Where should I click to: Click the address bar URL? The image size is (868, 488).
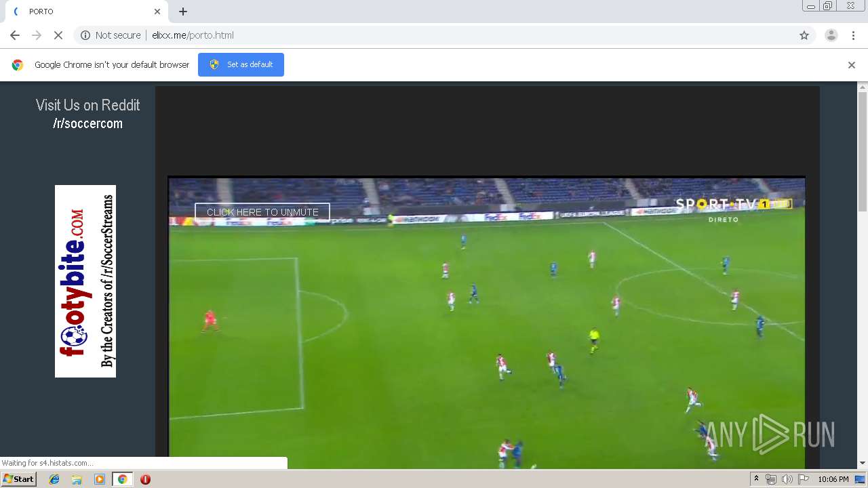(193, 35)
